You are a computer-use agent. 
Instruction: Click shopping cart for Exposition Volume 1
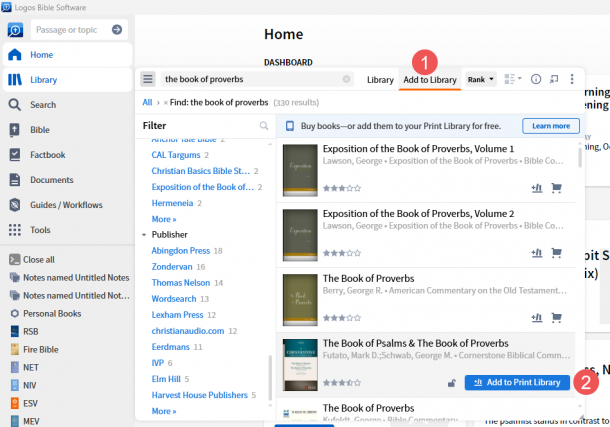tap(556, 187)
